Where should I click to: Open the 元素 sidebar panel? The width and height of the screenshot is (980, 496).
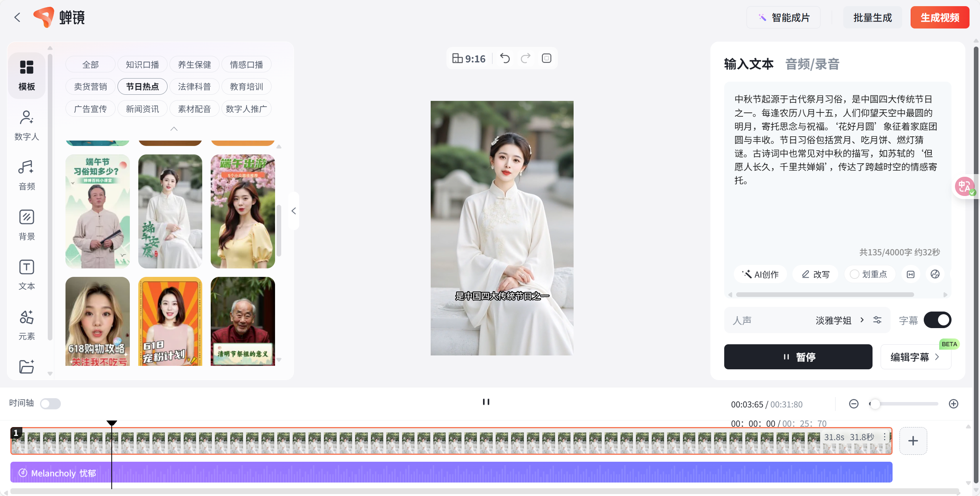(x=27, y=325)
